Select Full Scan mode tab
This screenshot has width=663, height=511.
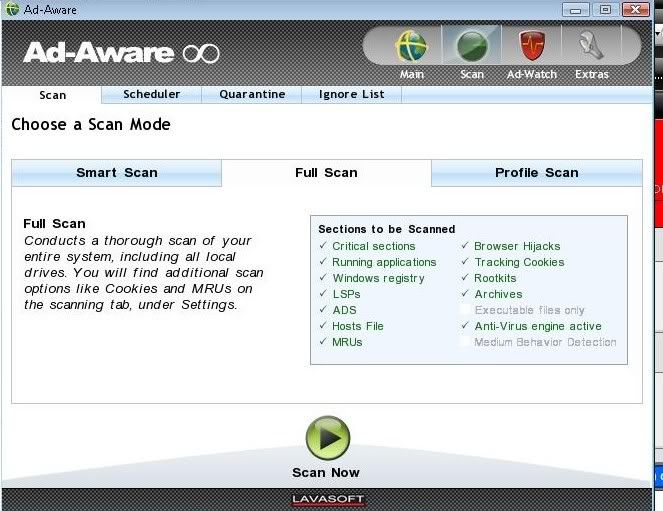(x=326, y=172)
